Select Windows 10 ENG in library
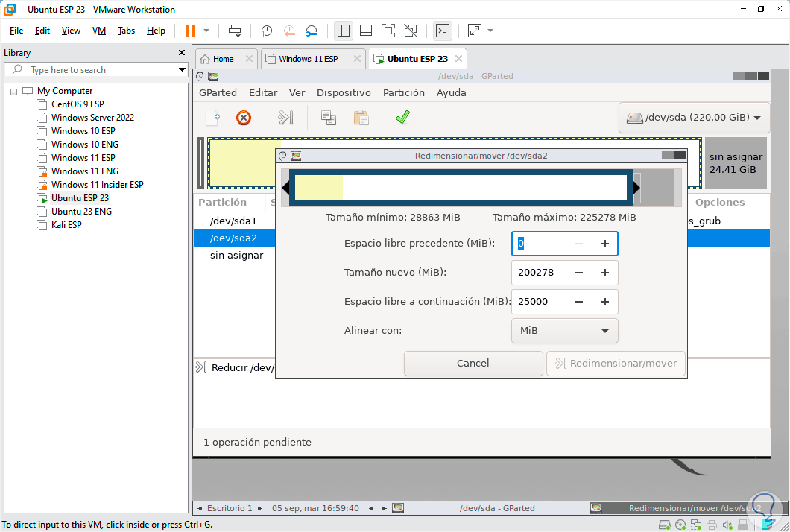This screenshot has height=532, width=790. 85,145
